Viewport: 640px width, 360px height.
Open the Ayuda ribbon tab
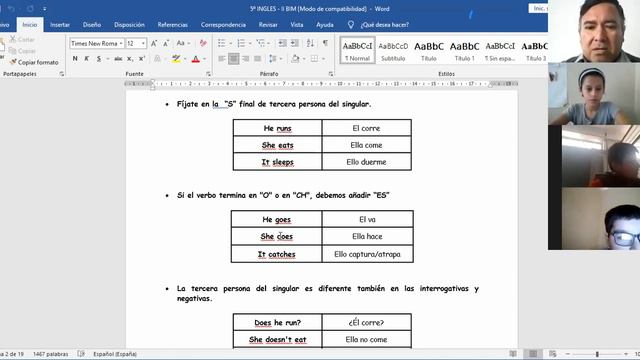pos(325,24)
